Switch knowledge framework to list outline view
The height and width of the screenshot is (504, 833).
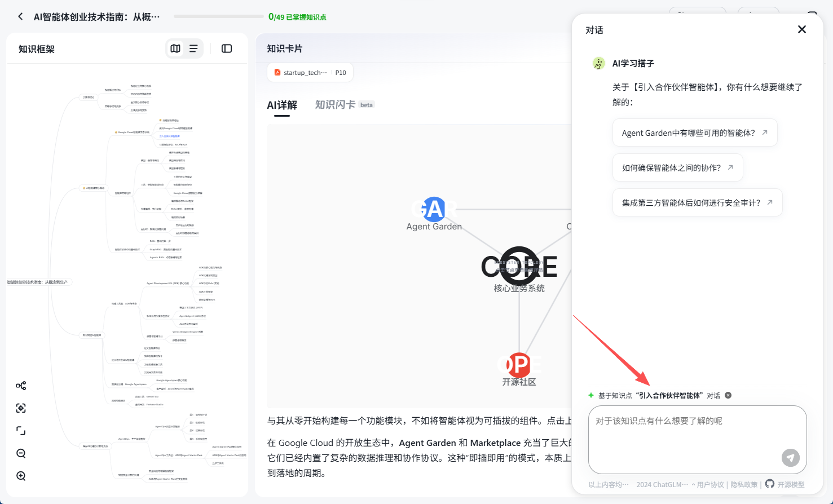coord(193,48)
